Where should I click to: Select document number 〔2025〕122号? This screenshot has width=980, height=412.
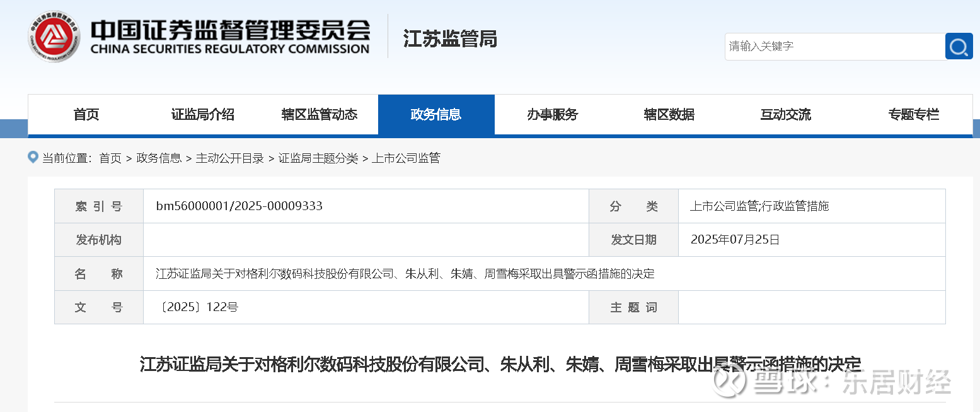coord(197,307)
